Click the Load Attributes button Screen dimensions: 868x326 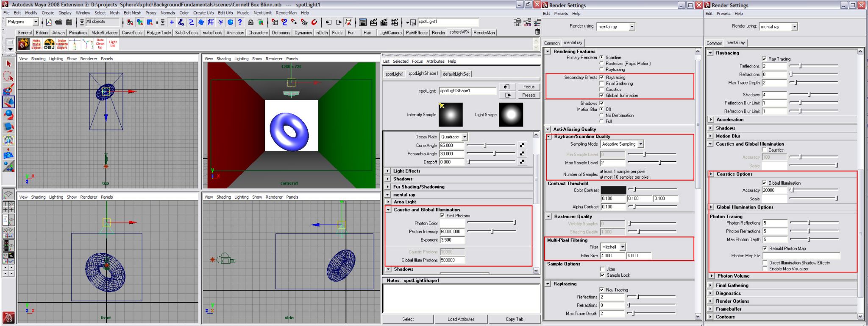(x=461, y=319)
